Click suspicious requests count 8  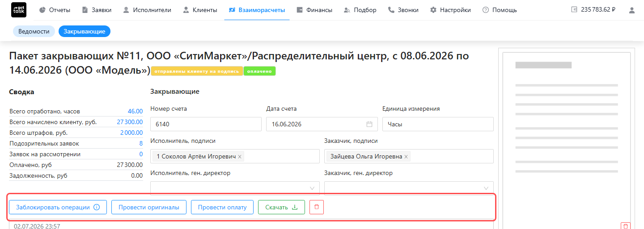tap(141, 143)
